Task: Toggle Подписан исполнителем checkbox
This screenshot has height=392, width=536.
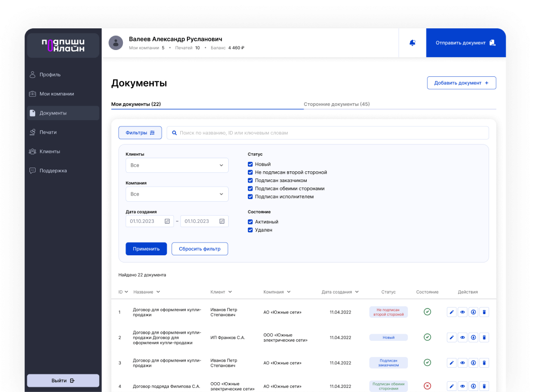Action: pyautogui.click(x=250, y=197)
